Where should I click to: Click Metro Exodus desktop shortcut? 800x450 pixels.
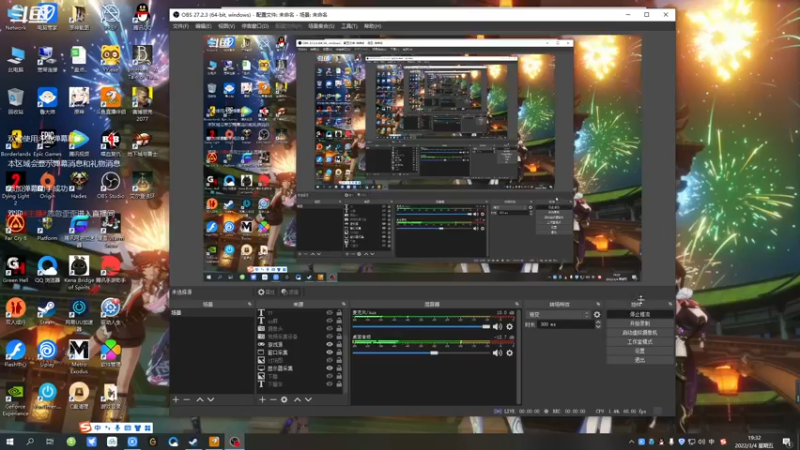(79, 357)
